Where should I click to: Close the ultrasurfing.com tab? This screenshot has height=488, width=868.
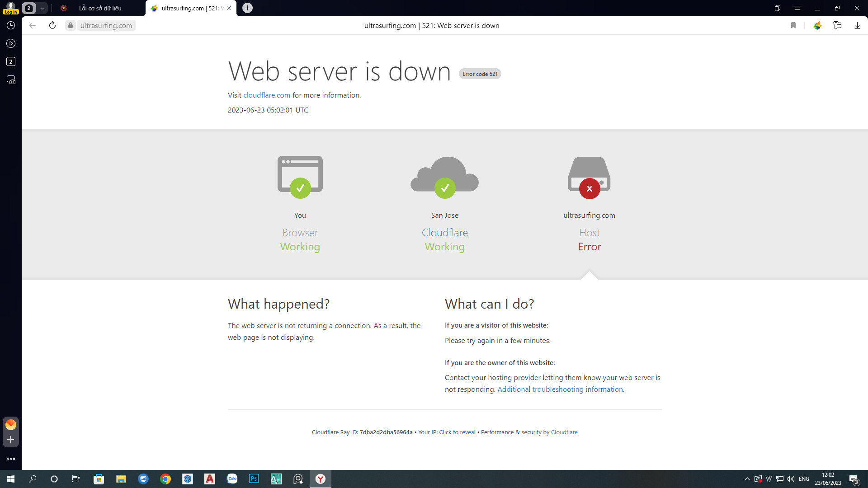pyautogui.click(x=229, y=8)
